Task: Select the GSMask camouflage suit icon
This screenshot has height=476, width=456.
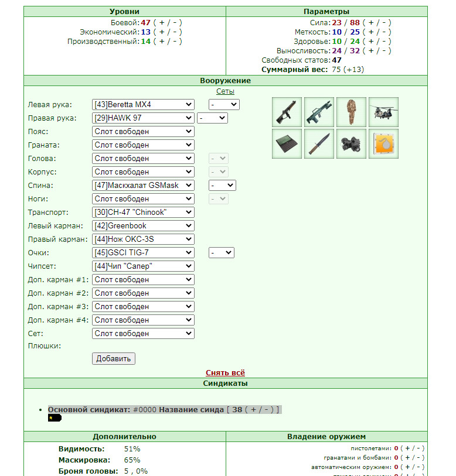Action: click(351, 112)
